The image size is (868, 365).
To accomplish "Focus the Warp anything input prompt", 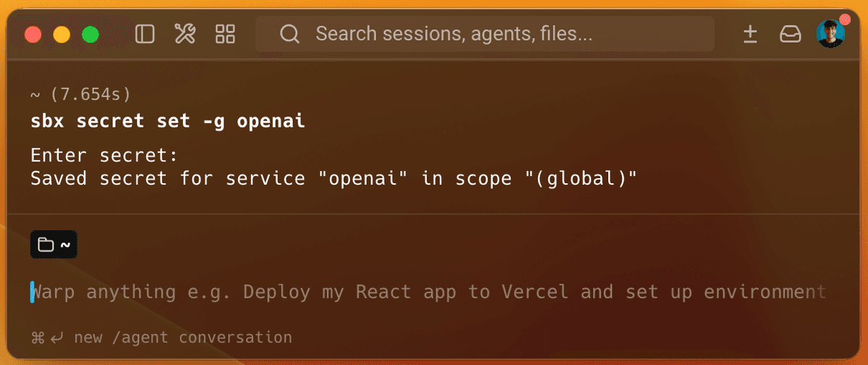I will point(428,292).
